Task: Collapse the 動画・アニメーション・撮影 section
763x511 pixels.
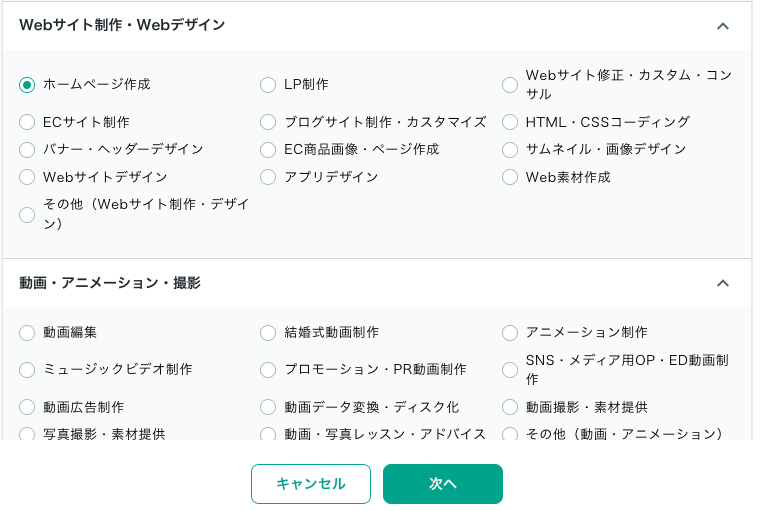Action: (723, 284)
